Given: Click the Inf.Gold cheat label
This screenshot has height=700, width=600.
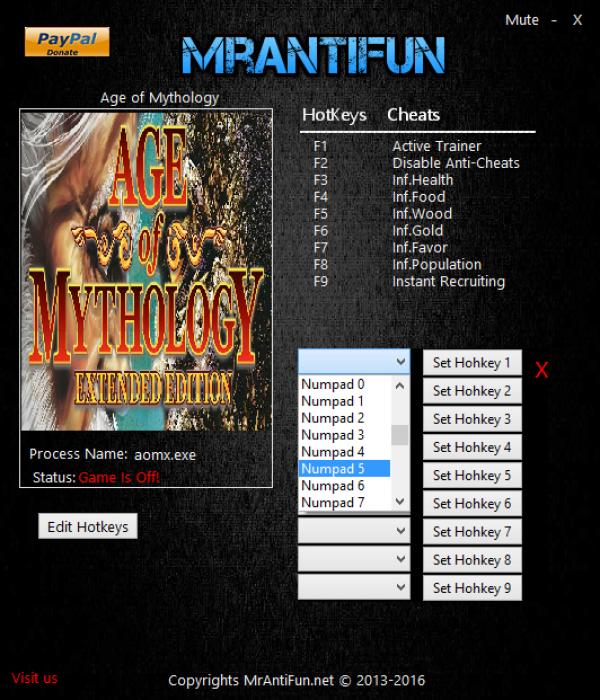Looking at the screenshot, I should coord(417,231).
